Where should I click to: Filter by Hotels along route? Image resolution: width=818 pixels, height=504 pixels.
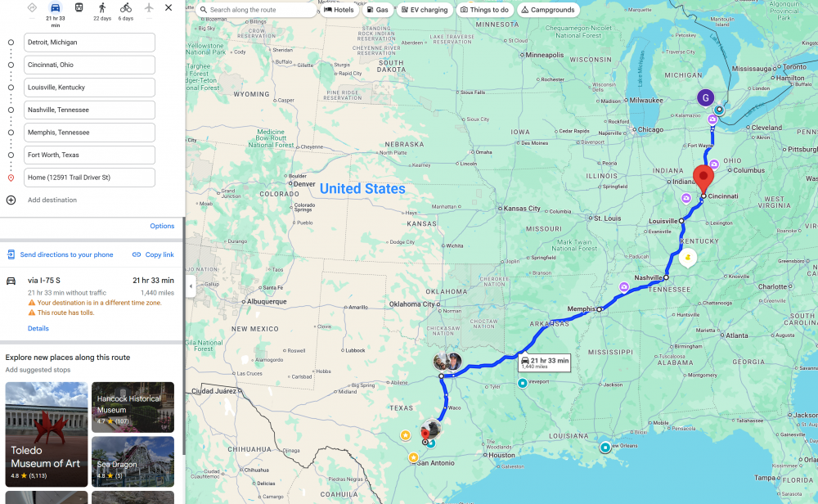[339, 10]
